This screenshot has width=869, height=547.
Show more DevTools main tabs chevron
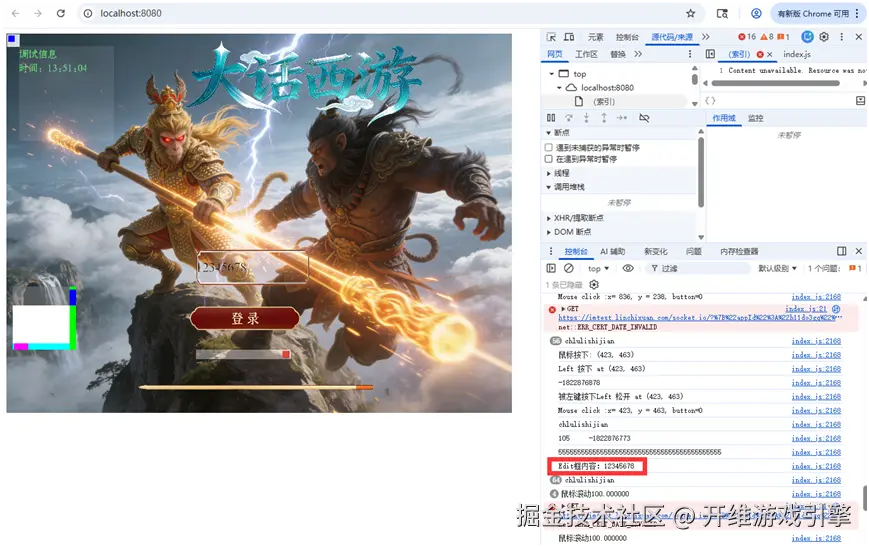pyautogui.click(x=706, y=37)
